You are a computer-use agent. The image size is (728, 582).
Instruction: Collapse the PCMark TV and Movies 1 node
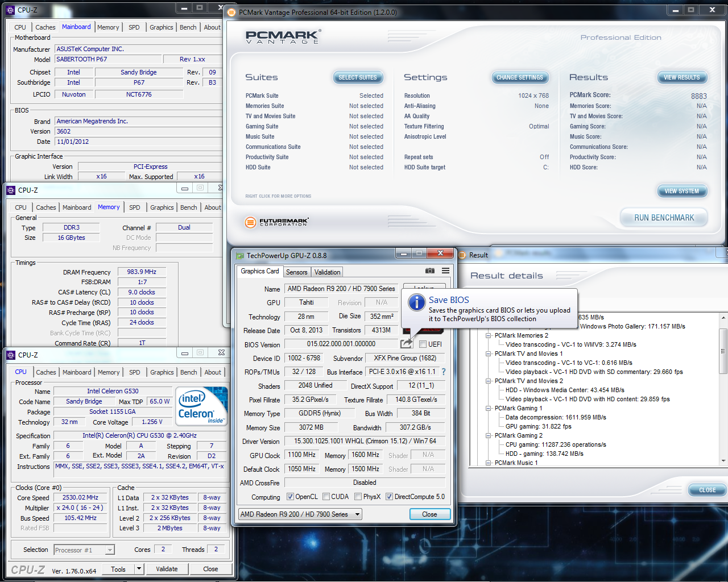click(x=488, y=354)
